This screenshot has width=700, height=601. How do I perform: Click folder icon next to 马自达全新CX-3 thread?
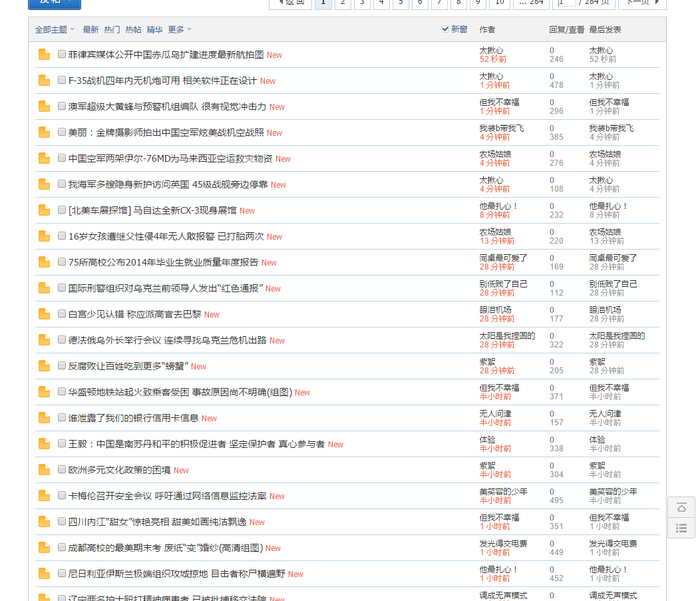click(x=45, y=210)
